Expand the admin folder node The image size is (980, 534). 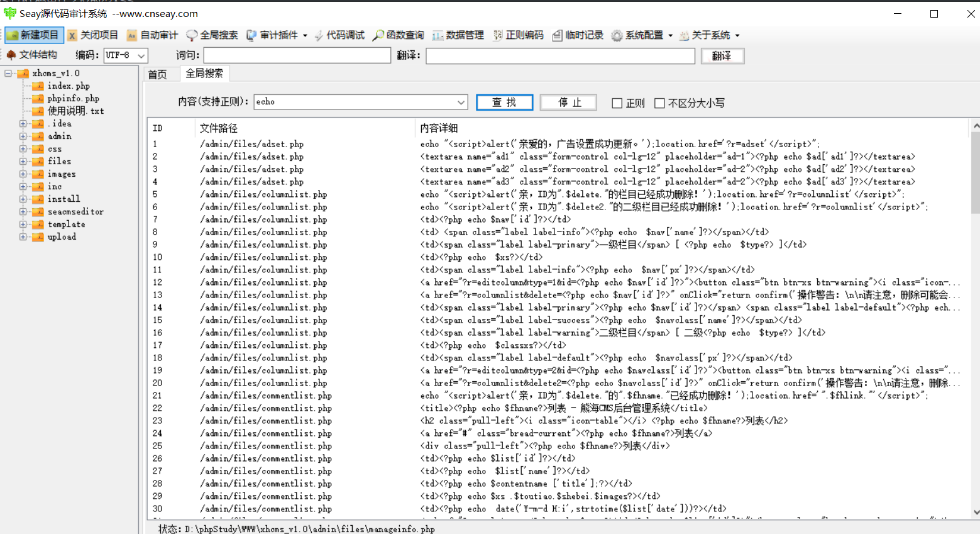(23, 136)
